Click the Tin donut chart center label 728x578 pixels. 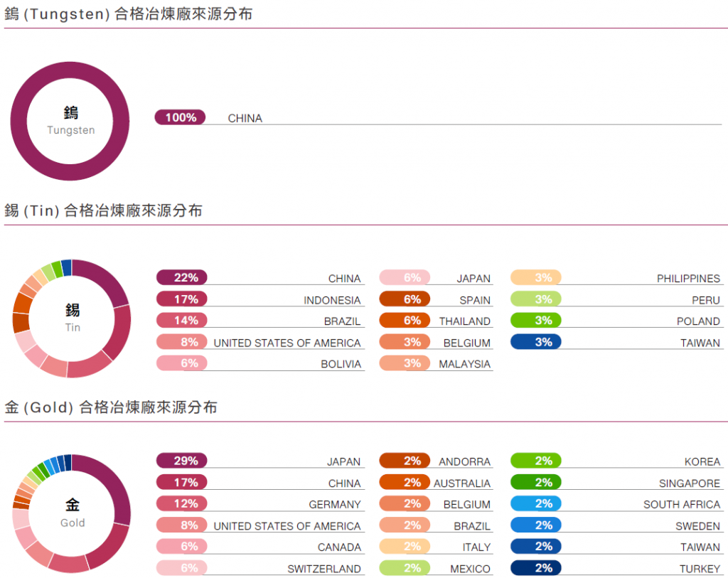[x=73, y=318]
